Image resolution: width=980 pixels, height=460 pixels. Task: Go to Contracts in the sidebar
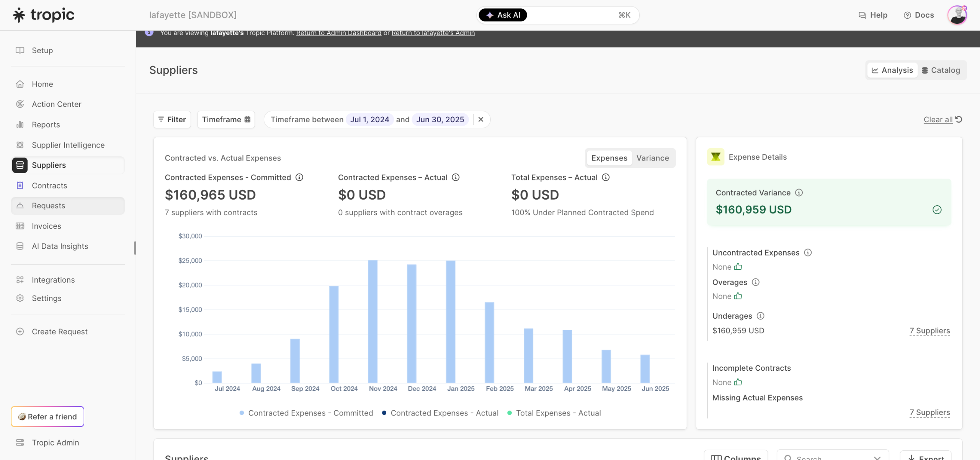tap(49, 185)
